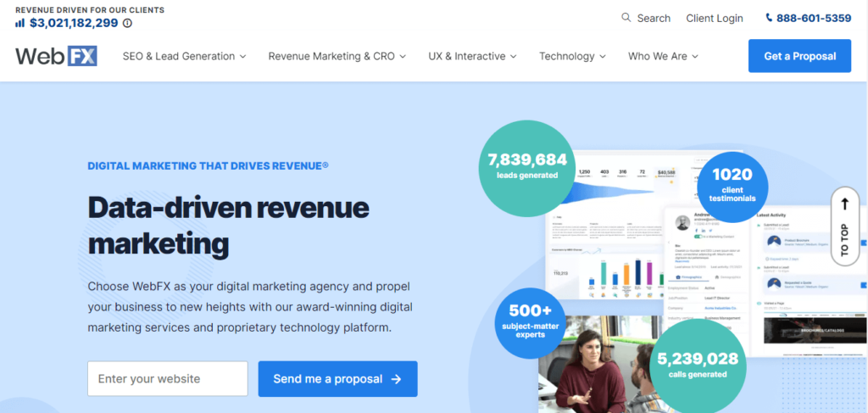Click Revenue Driven For Our Clients label
Image resolution: width=868 pixels, height=413 pixels.
(90, 10)
